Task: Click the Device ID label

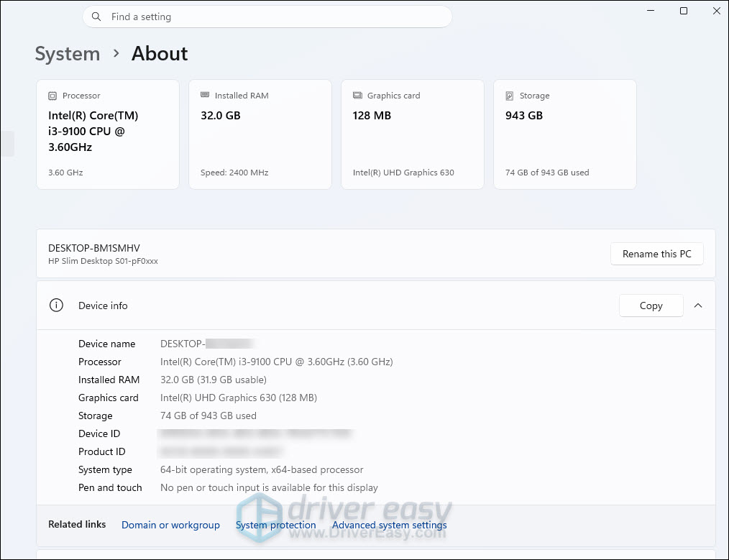Action: click(x=99, y=433)
